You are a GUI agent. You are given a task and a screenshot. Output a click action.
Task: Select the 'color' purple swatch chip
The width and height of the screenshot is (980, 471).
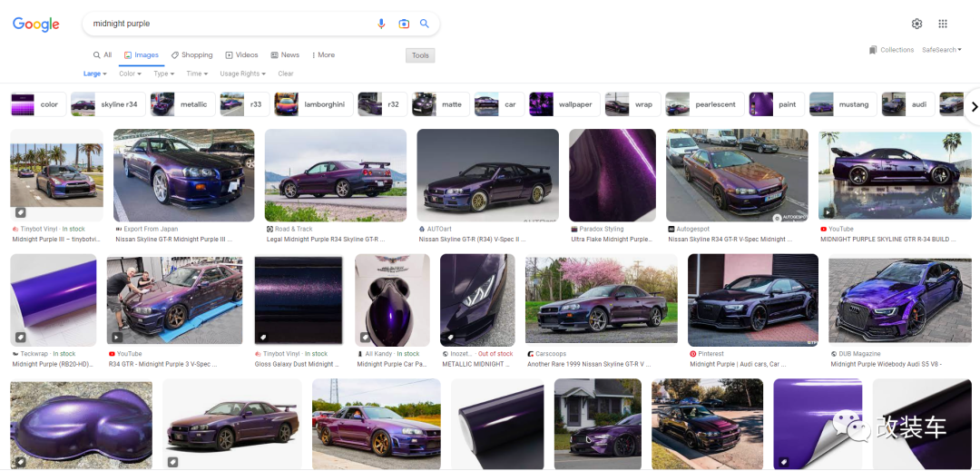coord(35,104)
